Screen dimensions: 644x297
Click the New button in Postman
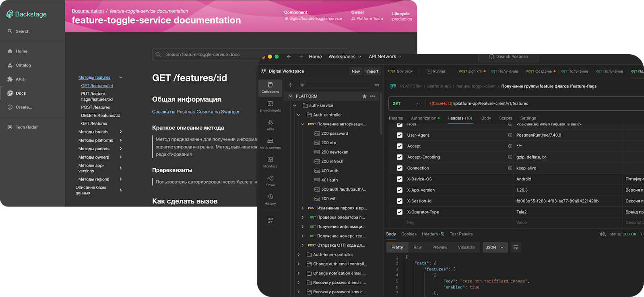click(x=356, y=71)
